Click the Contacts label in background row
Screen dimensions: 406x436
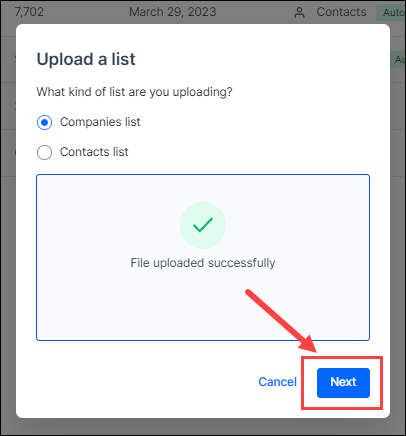(341, 12)
